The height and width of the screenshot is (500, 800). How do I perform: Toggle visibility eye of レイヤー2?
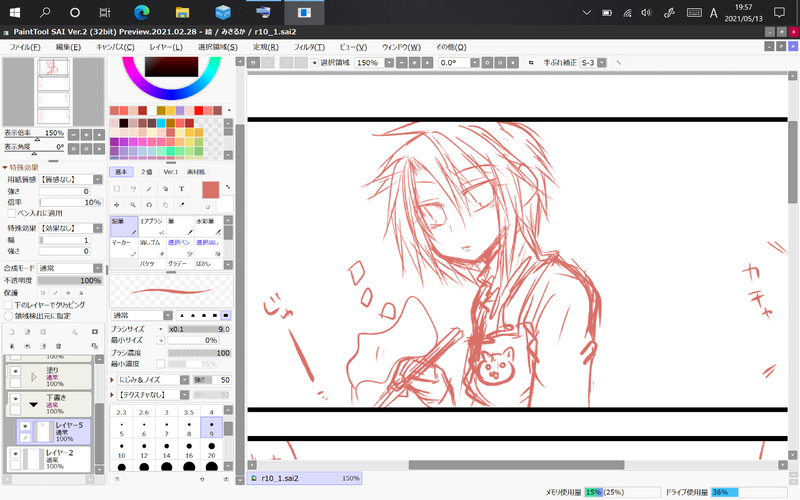(x=16, y=454)
